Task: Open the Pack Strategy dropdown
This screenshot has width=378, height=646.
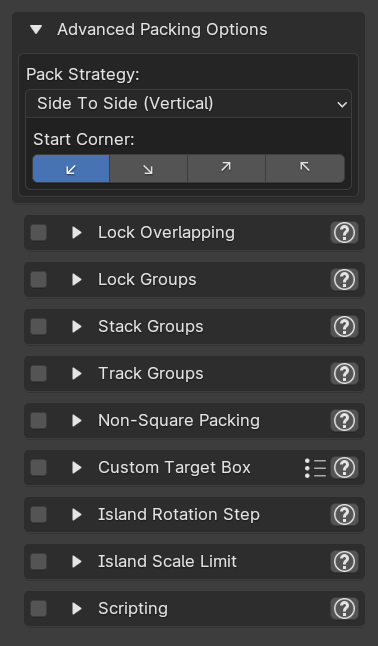Action: (x=188, y=103)
